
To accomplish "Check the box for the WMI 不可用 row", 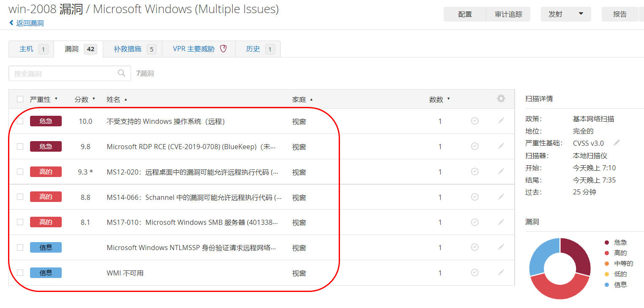I will (x=20, y=273).
